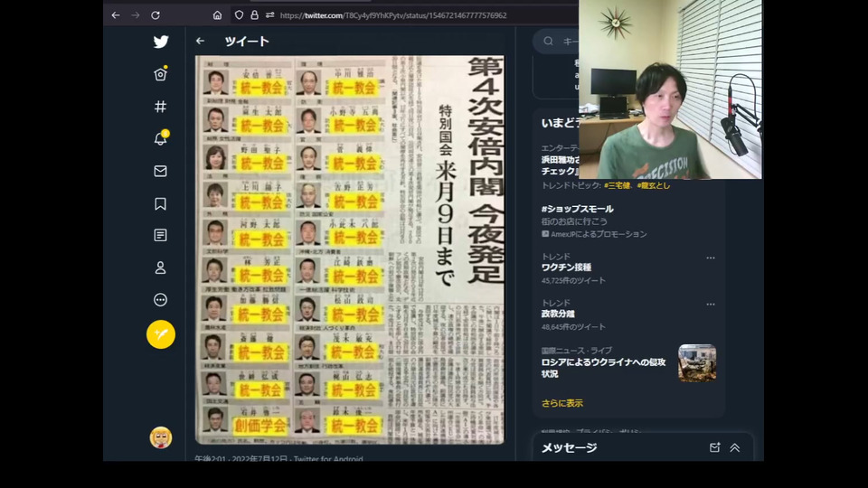Click the browser back arrow

[116, 15]
